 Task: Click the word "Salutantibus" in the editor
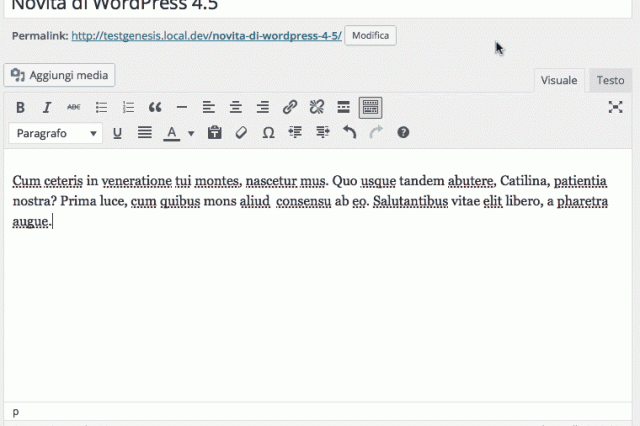pos(410,201)
